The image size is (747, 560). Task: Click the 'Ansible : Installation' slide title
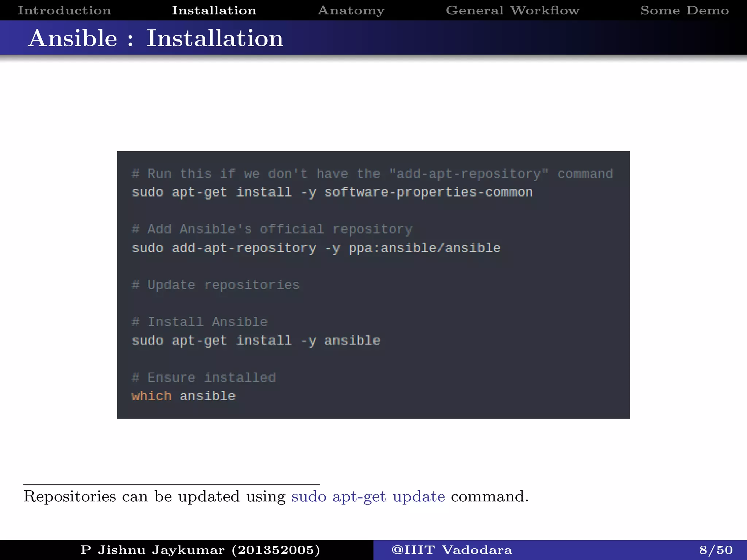(x=156, y=38)
